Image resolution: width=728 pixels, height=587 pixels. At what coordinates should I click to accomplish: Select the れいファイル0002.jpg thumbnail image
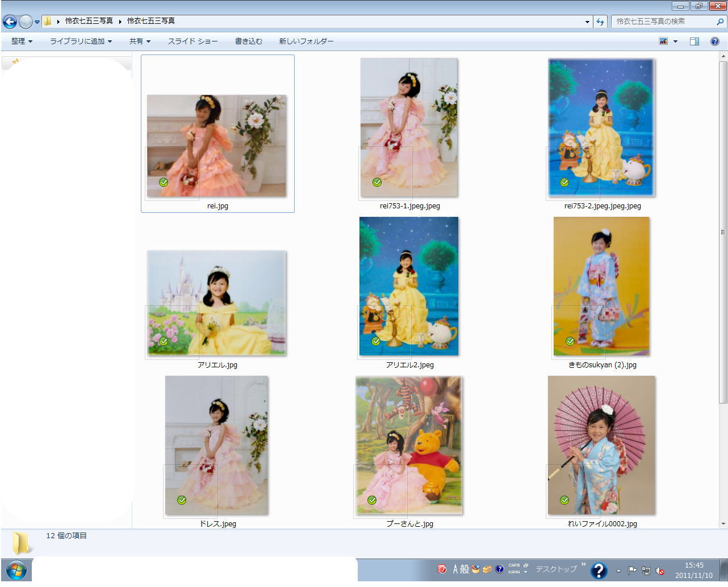click(601, 445)
